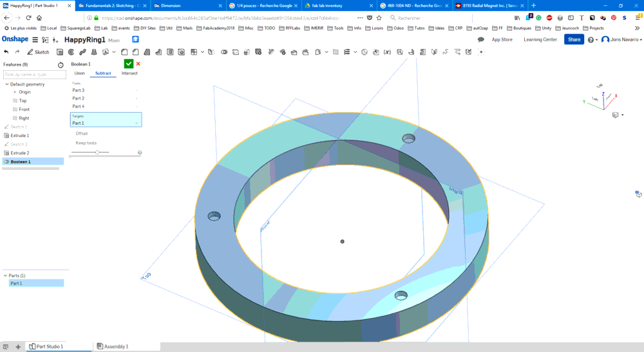644x352 pixels.
Task: Open a new browser tab
Action: point(533,6)
